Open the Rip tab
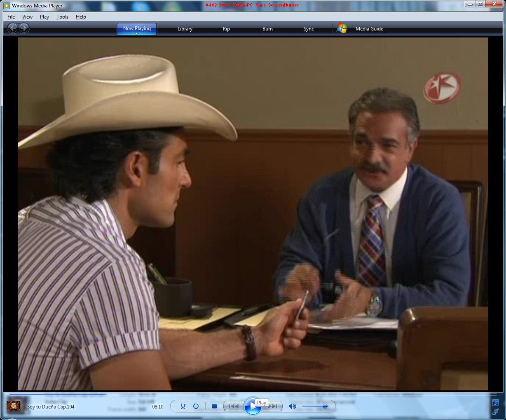Viewport: 506px width, 420px height. coord(226,29)
